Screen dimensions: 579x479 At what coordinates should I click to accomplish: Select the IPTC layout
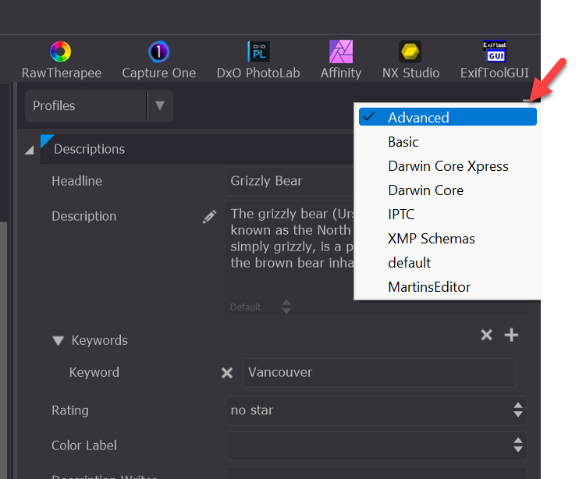[448, 214]
